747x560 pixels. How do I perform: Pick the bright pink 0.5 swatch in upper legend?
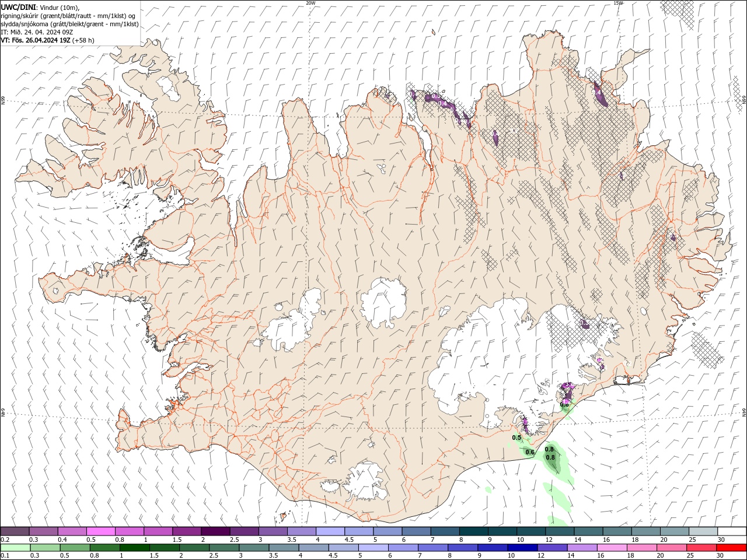pos(100,531)
